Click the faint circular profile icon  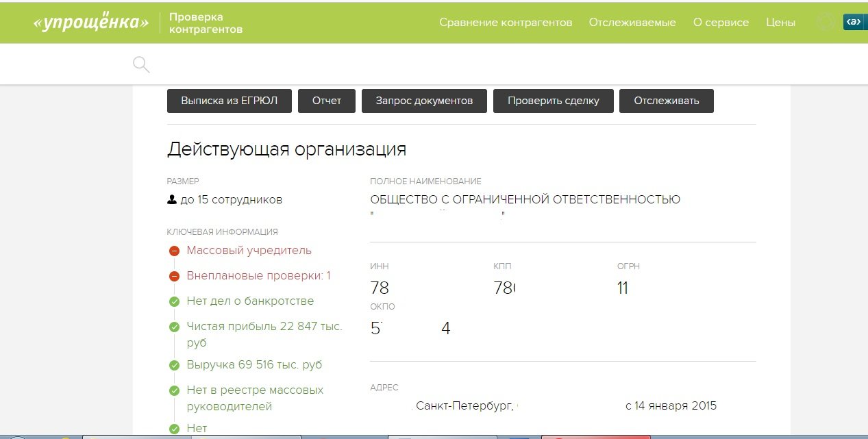point(825,22)
